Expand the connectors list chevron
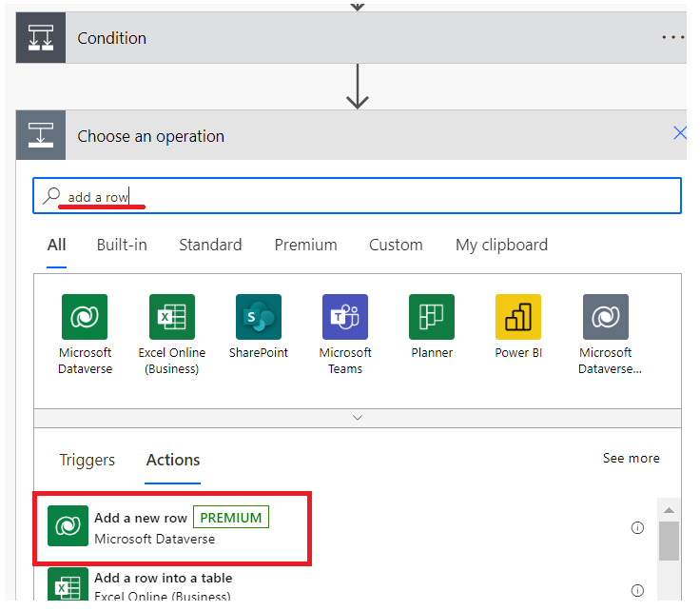Viewport: 700px width, 611px height. [358, 418]
